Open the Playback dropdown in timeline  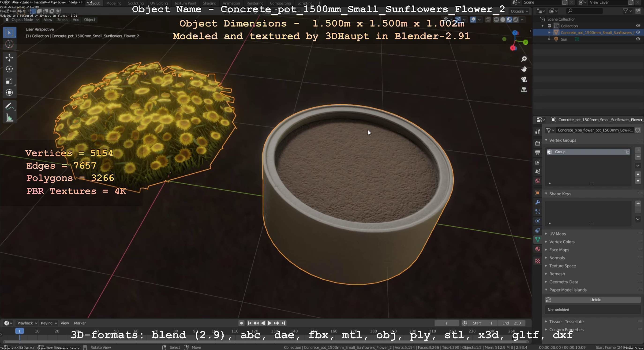[x=27, y=323]
